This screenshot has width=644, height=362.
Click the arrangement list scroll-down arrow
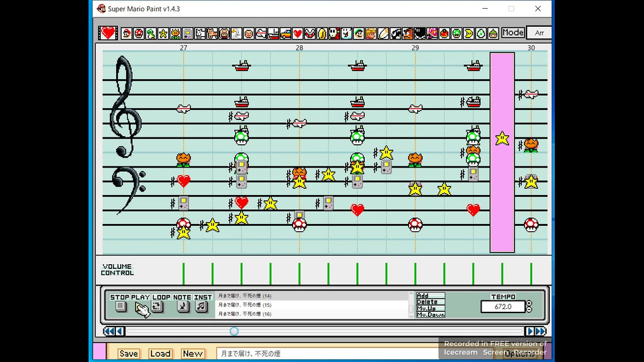pyautogui.click(x=411, y=316)
